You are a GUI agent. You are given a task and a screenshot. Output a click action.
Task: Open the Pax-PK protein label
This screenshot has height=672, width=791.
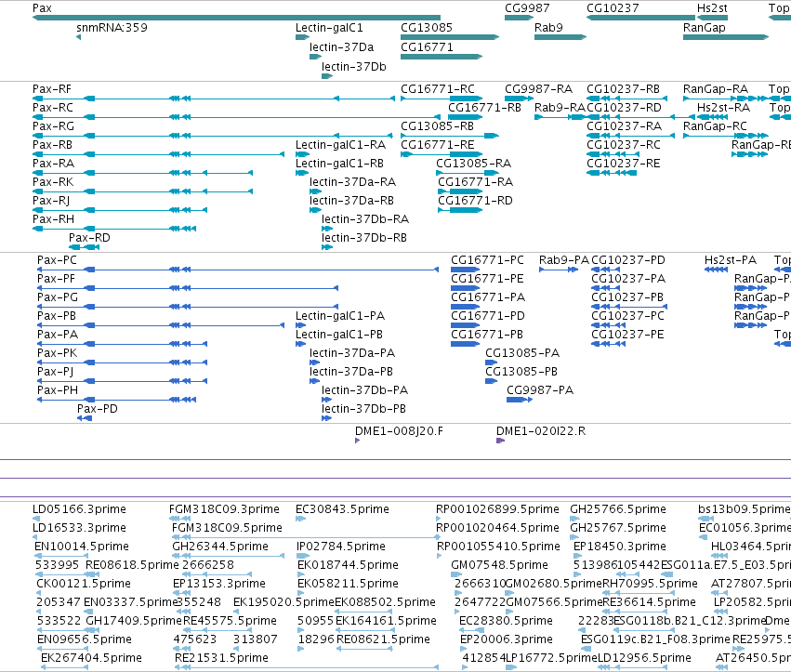pyautogui.click(x=57, y=353)
